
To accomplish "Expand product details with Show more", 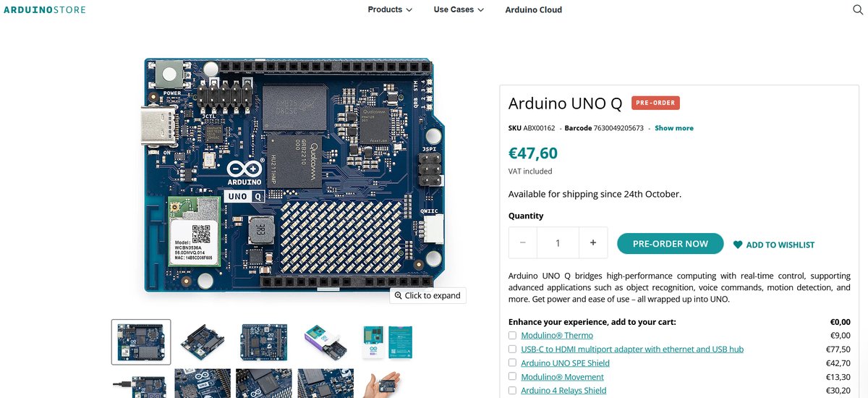I will click(674, 128).
